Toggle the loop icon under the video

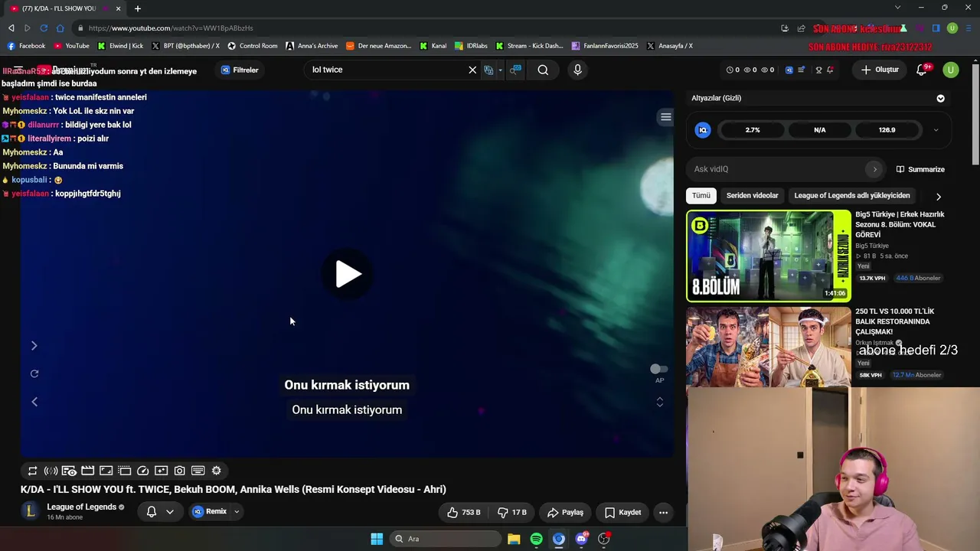coord(32,471)
